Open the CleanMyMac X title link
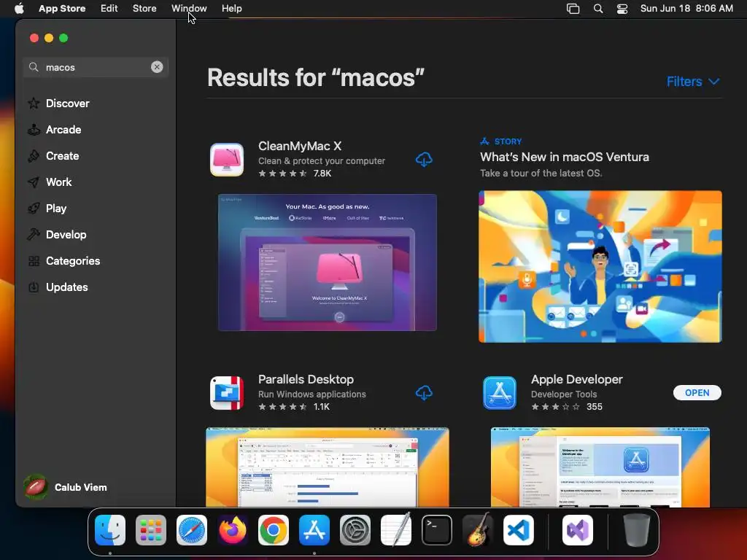 (x=300, y=146)
